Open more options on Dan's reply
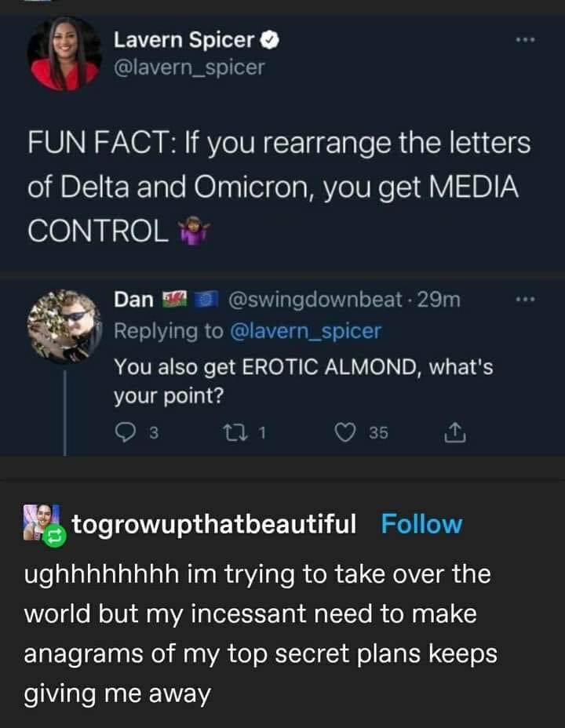The height and width of the screenshot is (728, 565). pyautogui.click(x=525, y=300)
